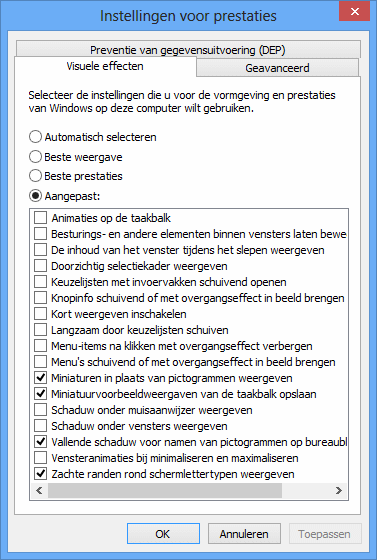Open Preventie van gegevensuitvoering (DEP) tab
Viewport: 377px width, 560px height.
coord(188,50)
